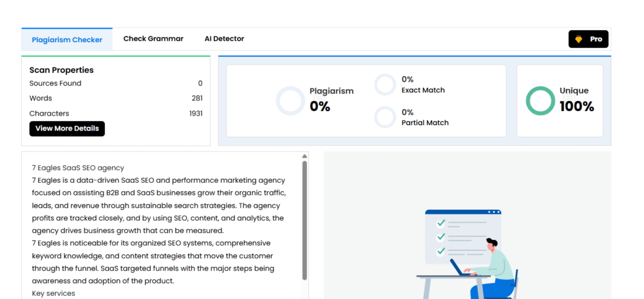The image size is (644, 299).
Task: Switch to the Plagiarism Checker tab
Action: tap(67, 40)
